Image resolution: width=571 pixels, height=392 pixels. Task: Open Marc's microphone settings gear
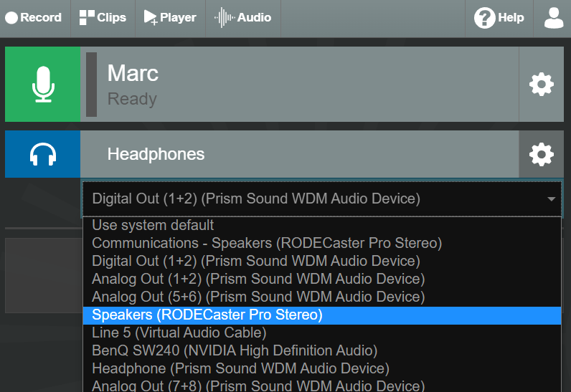tap(541, 84)
